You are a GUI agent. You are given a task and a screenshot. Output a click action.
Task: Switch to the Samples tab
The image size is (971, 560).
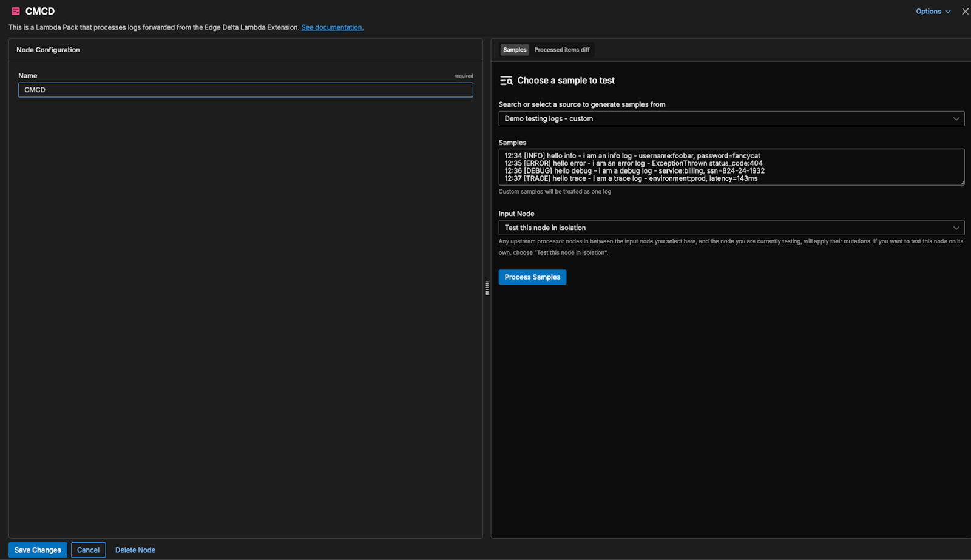(515, 50)
